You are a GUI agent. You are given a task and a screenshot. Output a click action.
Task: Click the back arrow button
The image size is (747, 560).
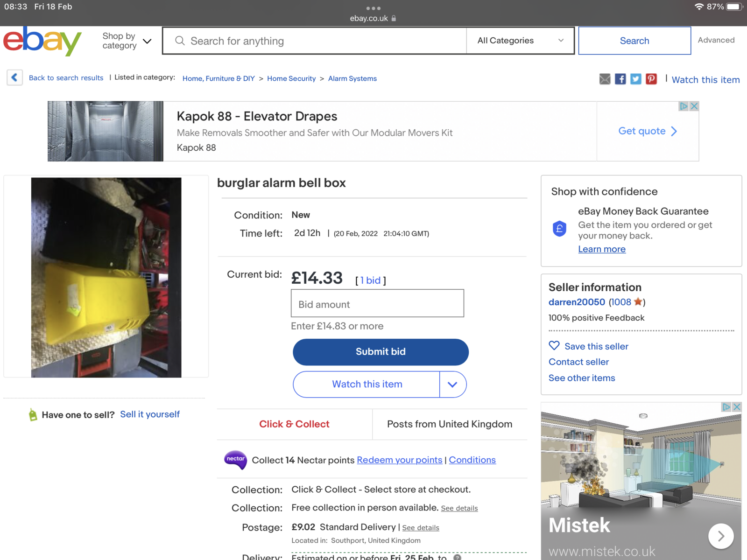[x=14, y=77]
